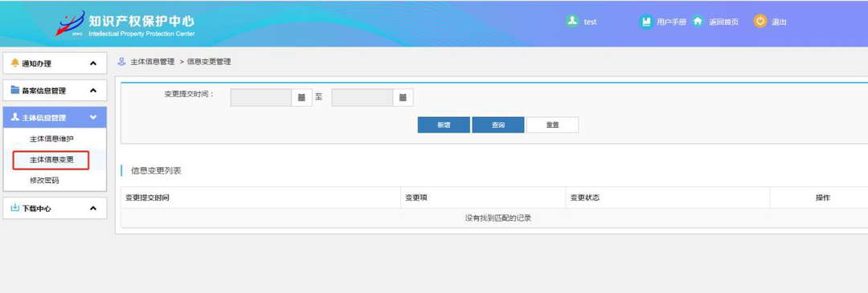This screenshot has width=868, height=293.
Task: Expand the 通知办理 section chevron
Action: click(93, 63)
